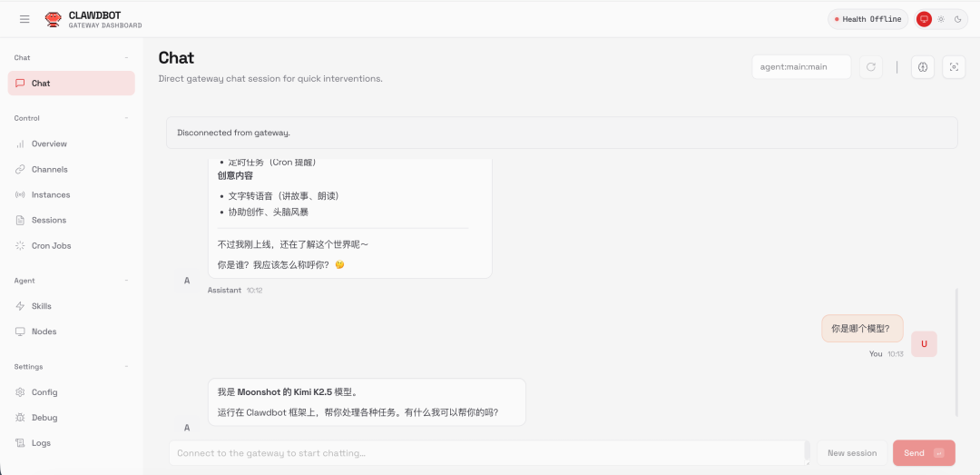
Task: Click the refresh chat icon button
Action: click(x=871, y=67)
